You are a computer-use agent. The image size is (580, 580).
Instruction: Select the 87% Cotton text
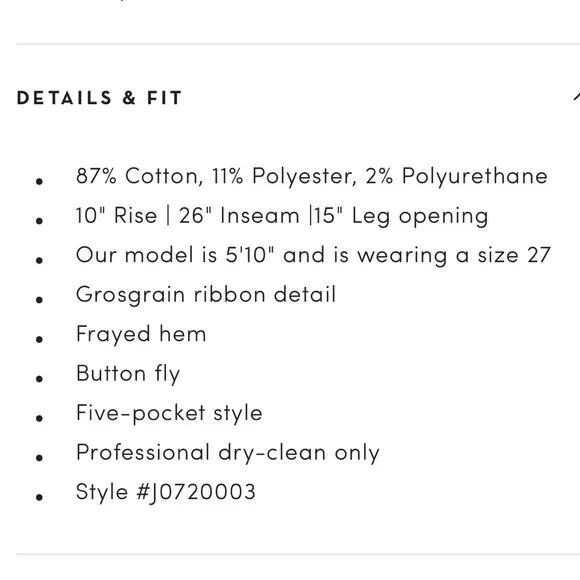139,176
